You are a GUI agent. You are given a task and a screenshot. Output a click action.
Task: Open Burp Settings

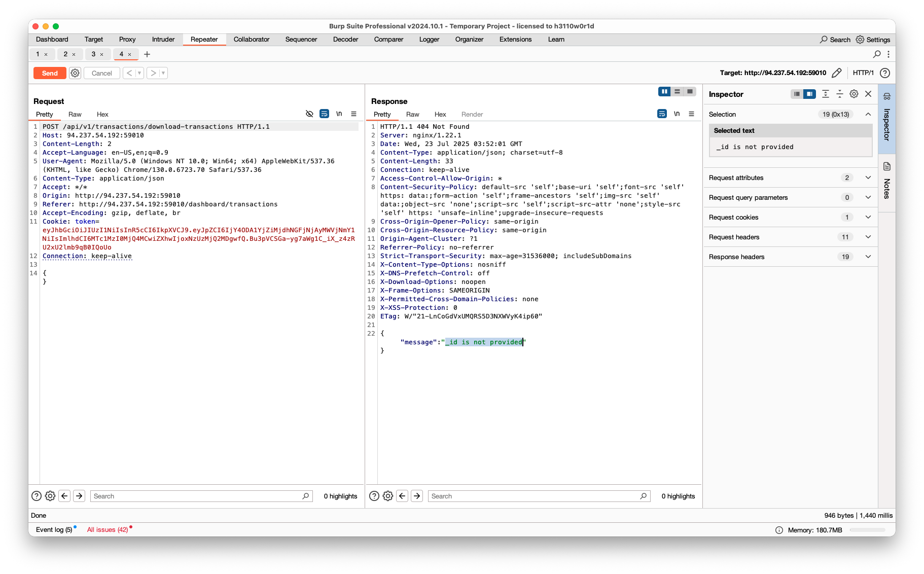(x=873, y=40)
